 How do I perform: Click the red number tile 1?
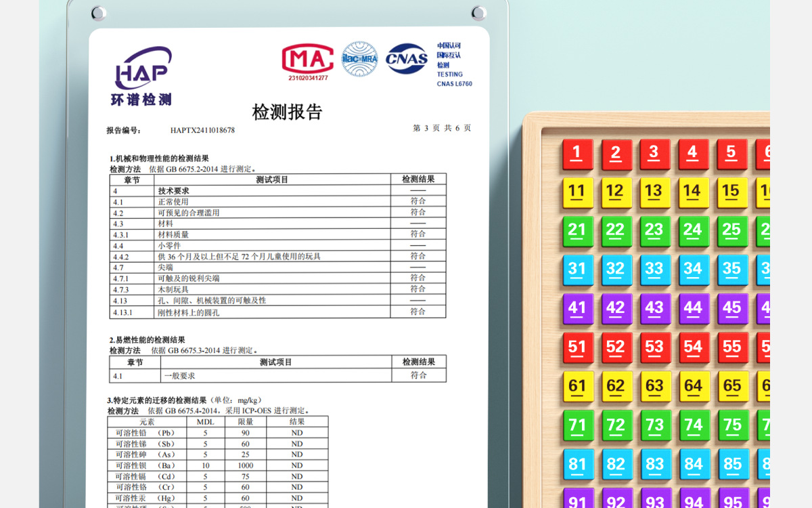click(x=577, y=154)
